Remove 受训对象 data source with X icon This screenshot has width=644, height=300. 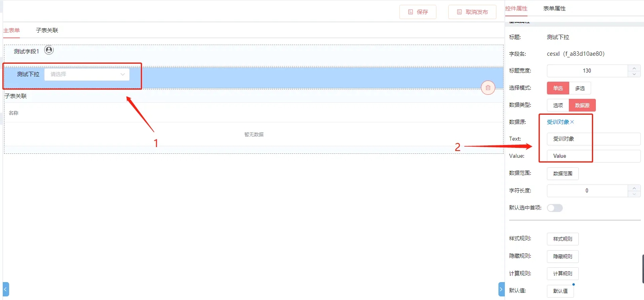(x=572, y=122)
